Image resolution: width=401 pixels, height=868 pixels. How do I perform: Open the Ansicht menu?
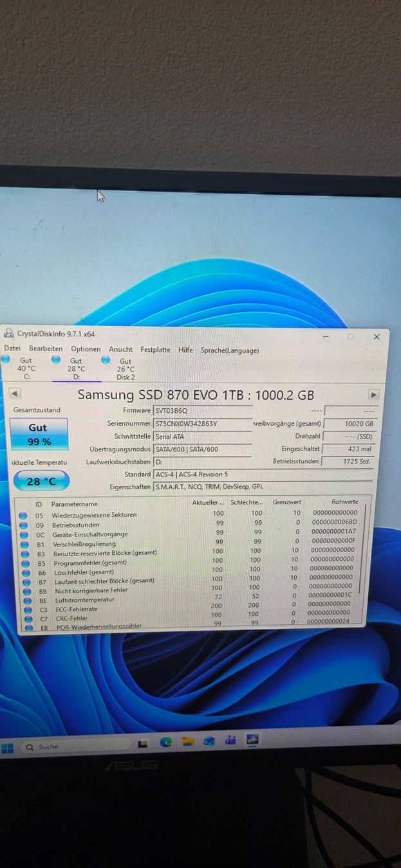click(120, 349)
